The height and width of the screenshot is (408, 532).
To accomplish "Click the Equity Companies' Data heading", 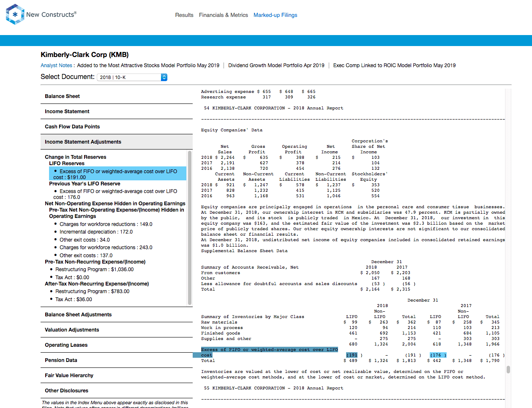I will pos(232,130).
